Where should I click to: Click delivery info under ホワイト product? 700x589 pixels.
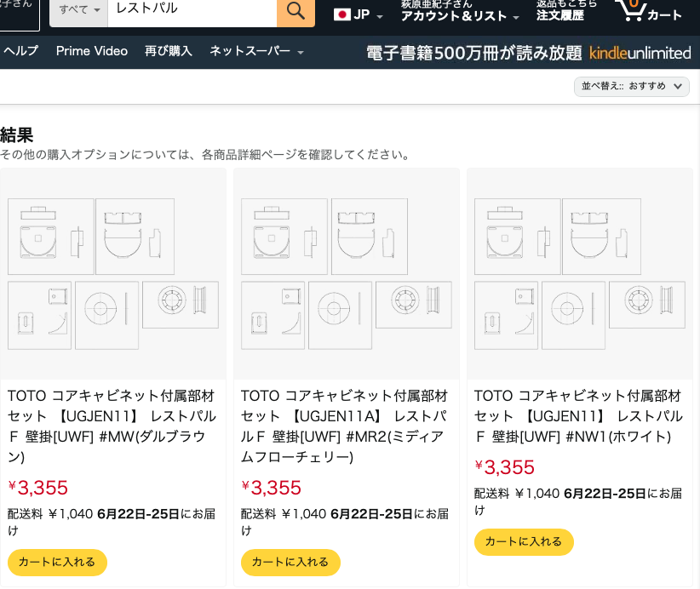[578, 501]
